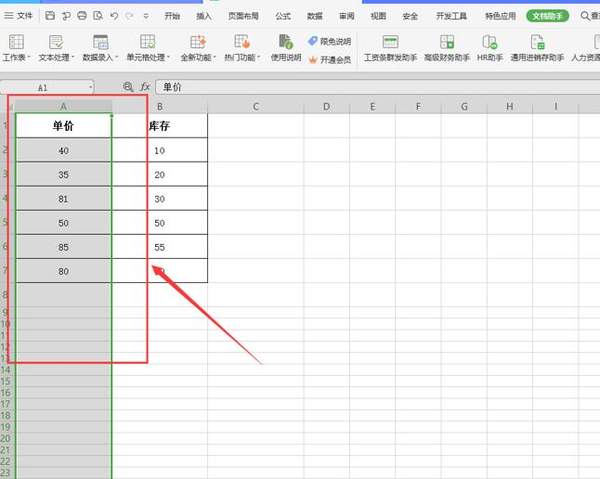Click the save icon in quick toolbar
Screen dimensions: 600x479
coord(50,16)
